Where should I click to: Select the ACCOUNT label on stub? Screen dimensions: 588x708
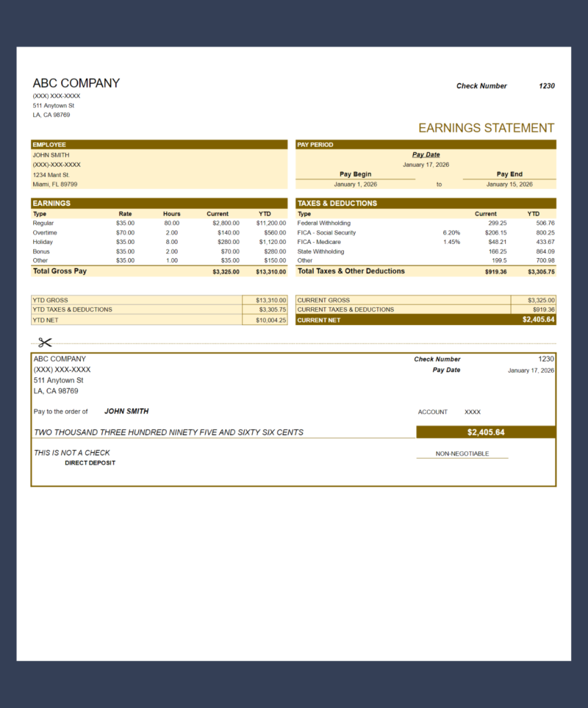(x=432, y=412)
